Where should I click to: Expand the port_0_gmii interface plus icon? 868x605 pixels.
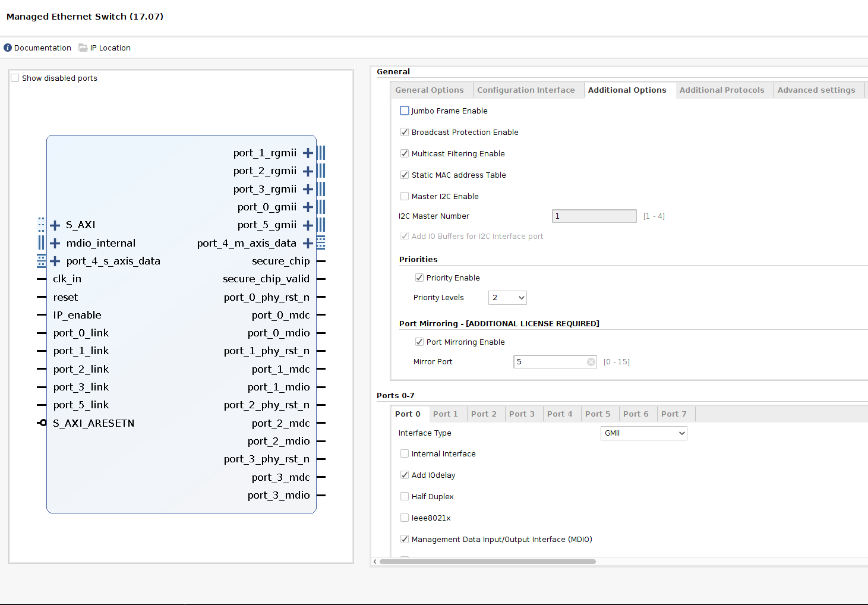pyautogui.click(x=308, y=207)
